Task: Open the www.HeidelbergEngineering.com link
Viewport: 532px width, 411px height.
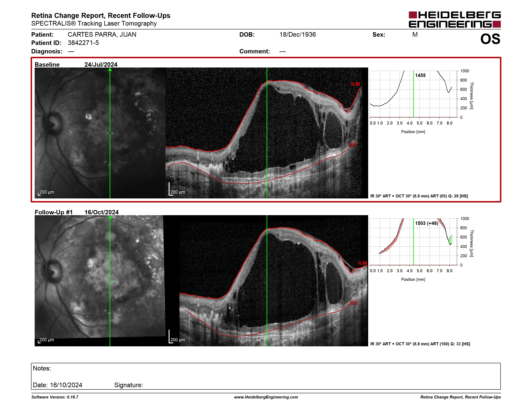Action: 266,397
